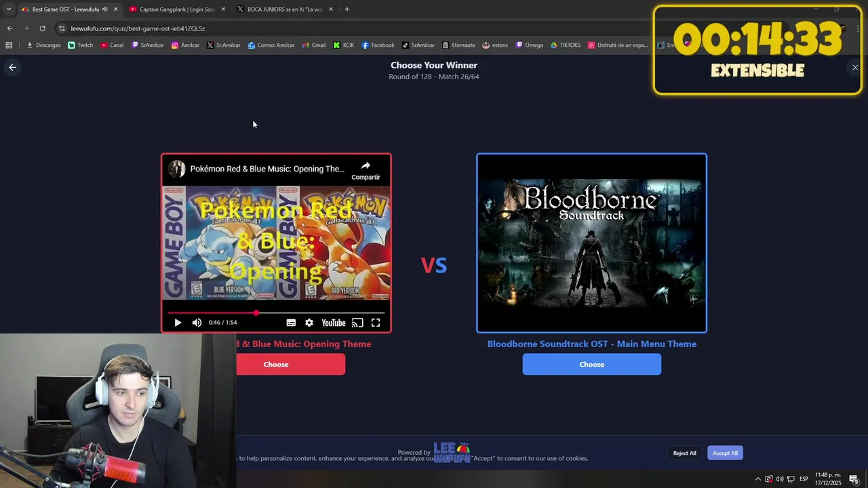The width and height of the screenshot is (868, 488).
Task: Open the Gmail bookmark
Action: click(x=314, y=45)
